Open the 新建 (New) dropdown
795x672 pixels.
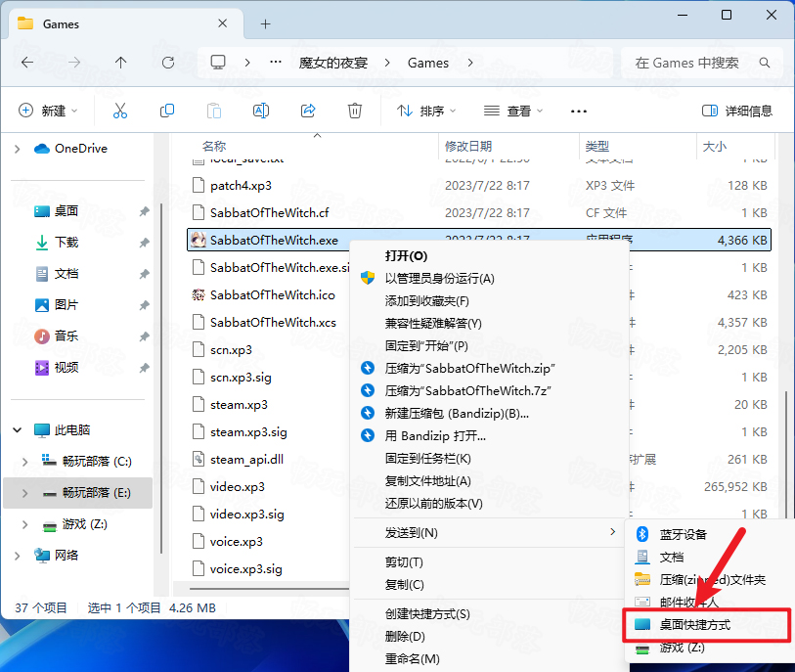(x=48, y=111)
